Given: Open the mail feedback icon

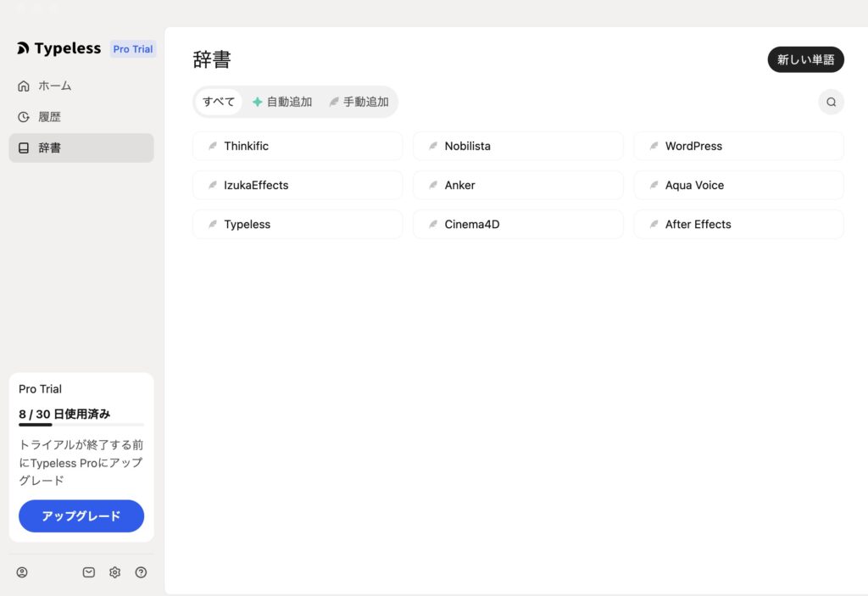Looking at the screenshot, I should [x=89, y=572].
